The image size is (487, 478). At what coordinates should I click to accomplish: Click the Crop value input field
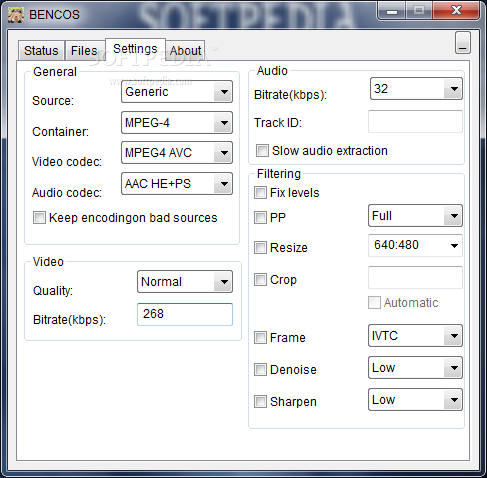(x=415, y=277)
